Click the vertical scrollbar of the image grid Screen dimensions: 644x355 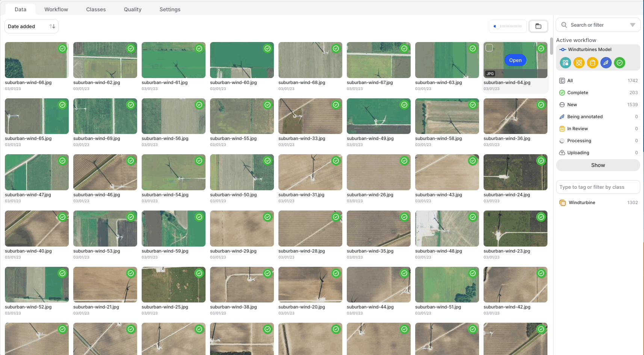(551, 46)
